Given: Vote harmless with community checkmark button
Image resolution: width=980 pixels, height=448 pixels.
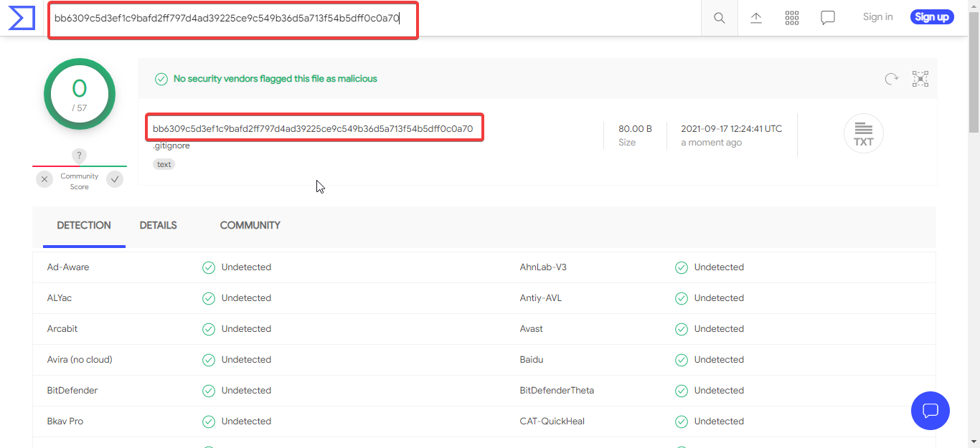Looking at the screenshot, I should 115,180.
